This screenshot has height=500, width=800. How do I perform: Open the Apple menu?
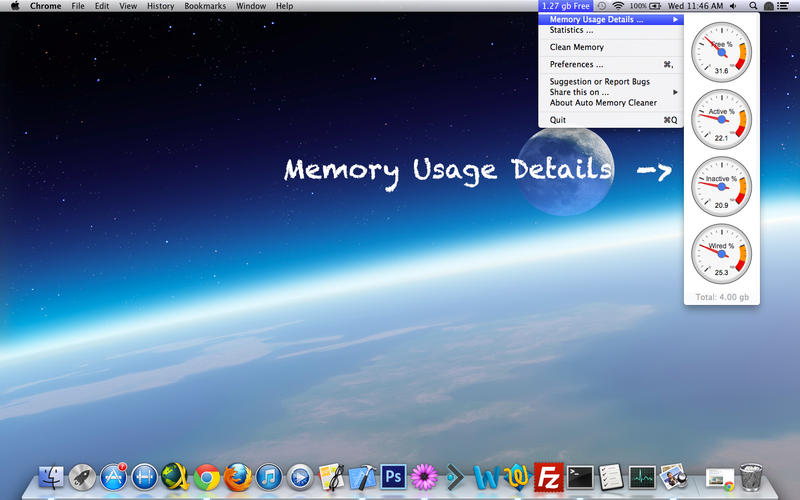[x=15, y=6]
